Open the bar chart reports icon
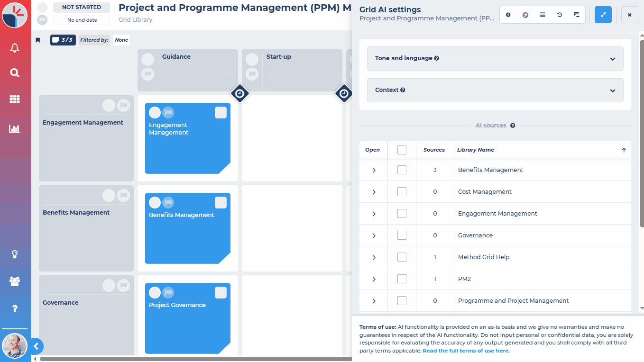The width and height of the screenshot is (644, 362). click(15, 128)
